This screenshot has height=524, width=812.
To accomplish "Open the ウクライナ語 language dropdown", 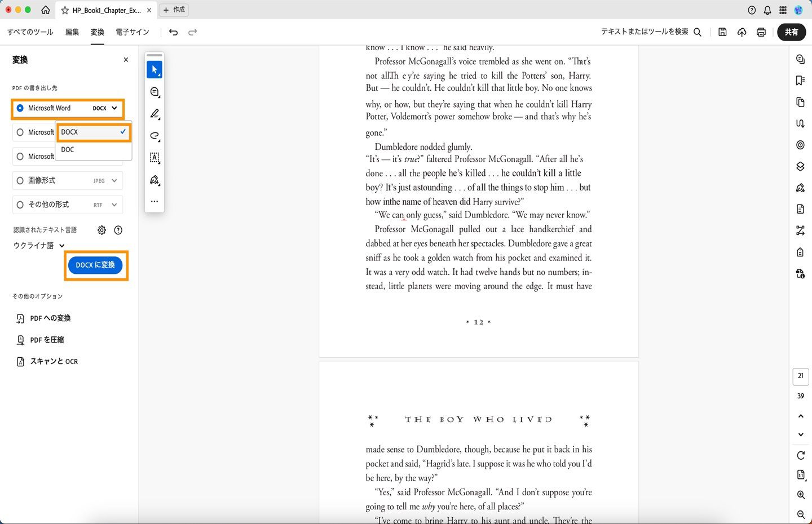I will click(x=38, y=245).
